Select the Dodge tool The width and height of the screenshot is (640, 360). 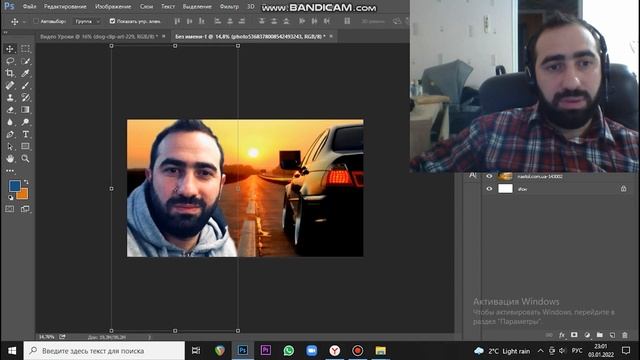coord(25,122)
